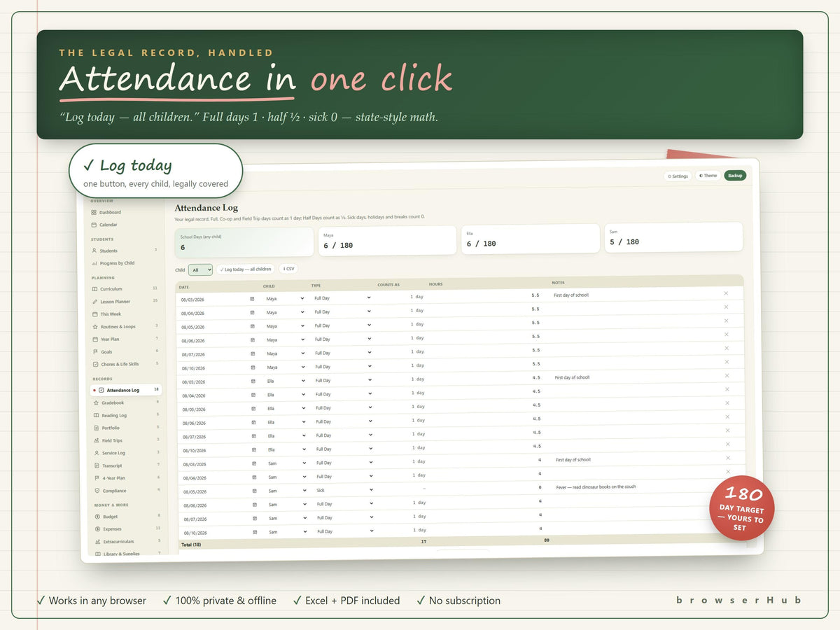Click School Days (any child) summary card
840x630 pixels.
point(244,242)
